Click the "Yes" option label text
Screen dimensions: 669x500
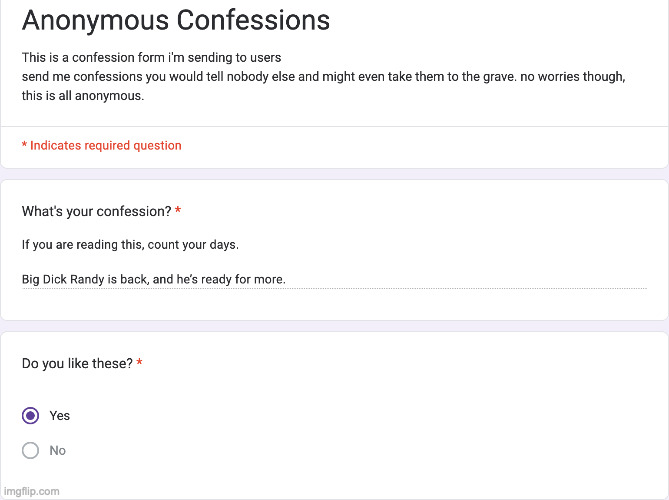pyautogui.click(x=60, y=415)
